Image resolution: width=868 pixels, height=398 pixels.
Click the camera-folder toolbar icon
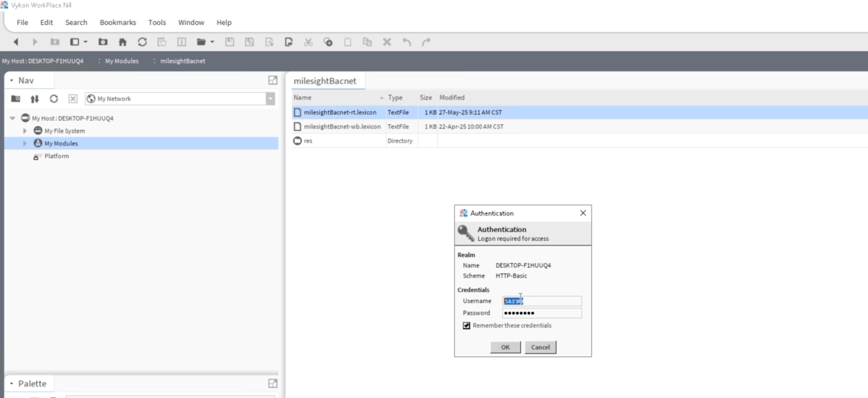(x=103, y=42)
